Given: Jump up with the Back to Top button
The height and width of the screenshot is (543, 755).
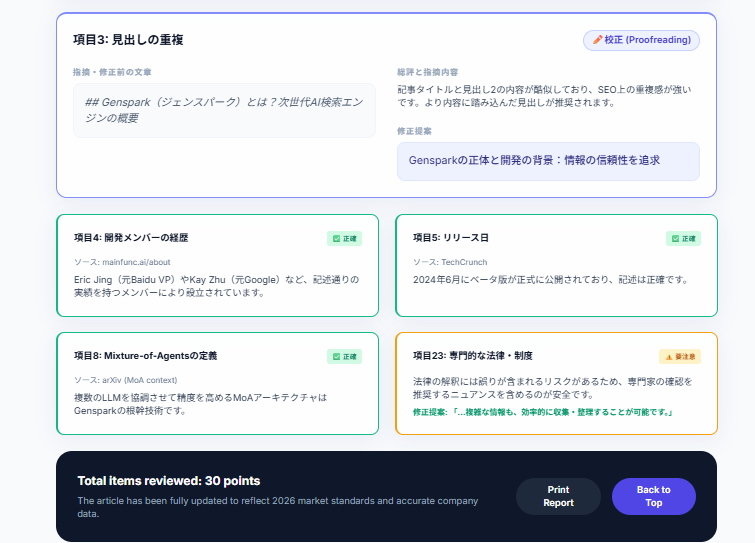Looking at the screenshot, I should (x=653, y=496).
